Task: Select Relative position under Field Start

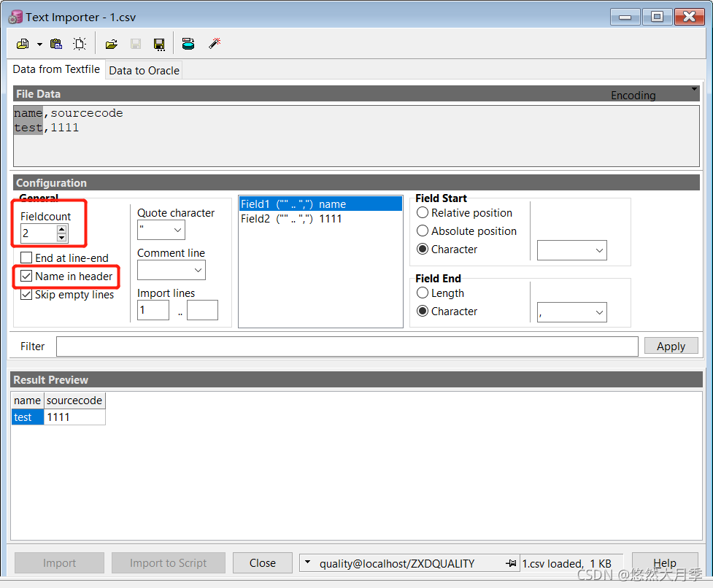Action: (423, 213)
